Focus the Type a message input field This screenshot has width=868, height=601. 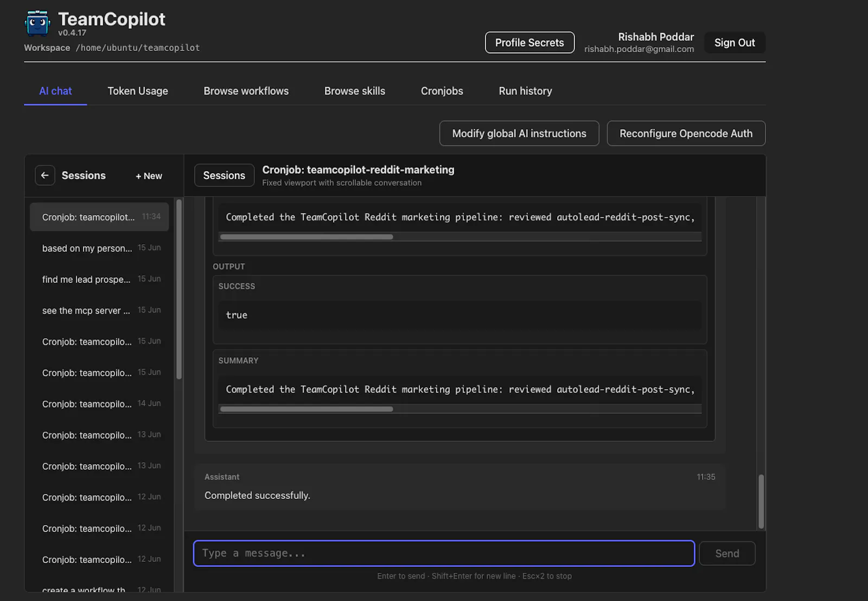[444, 553]
